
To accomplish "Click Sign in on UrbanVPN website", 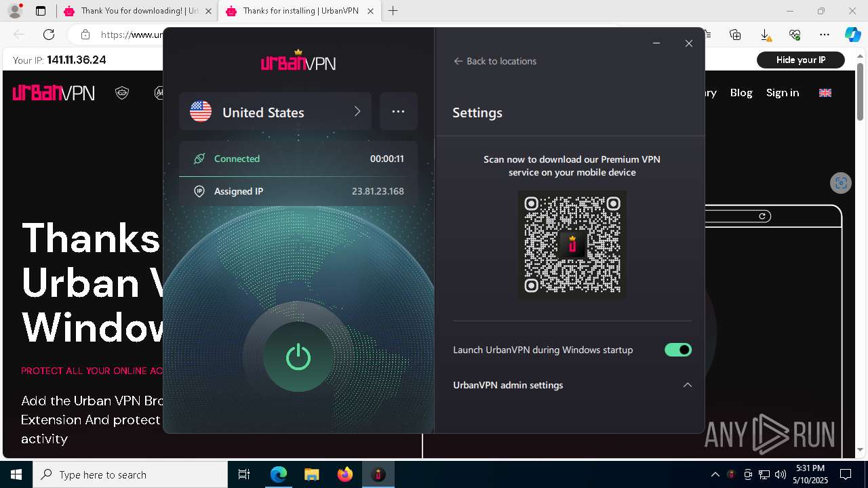I will click(x=783, y=93).
